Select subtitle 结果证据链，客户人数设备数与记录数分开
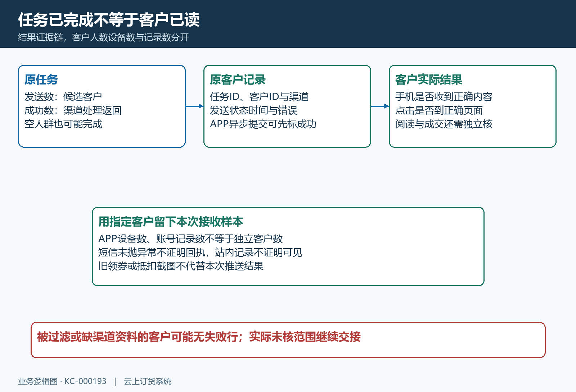Image resolution: width=576 pixels, height=392 pixels. tap(103, 37)
